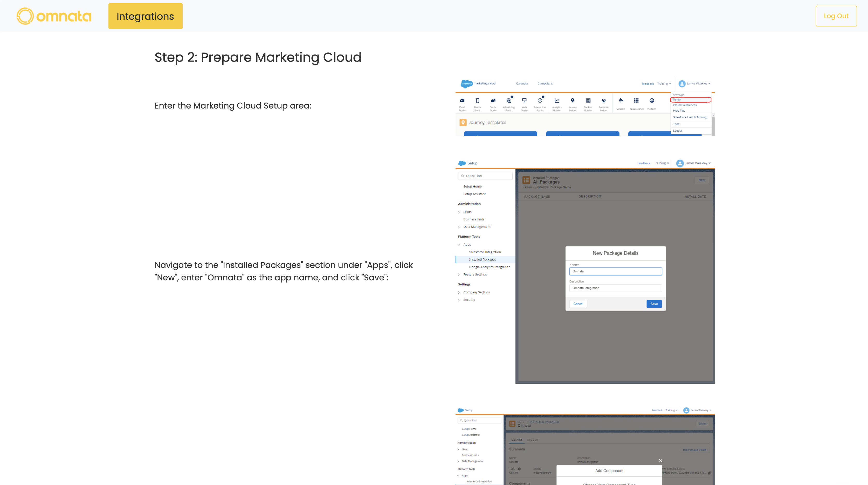Click Quick Find field in Omnata package screenshot

[479, 421]
